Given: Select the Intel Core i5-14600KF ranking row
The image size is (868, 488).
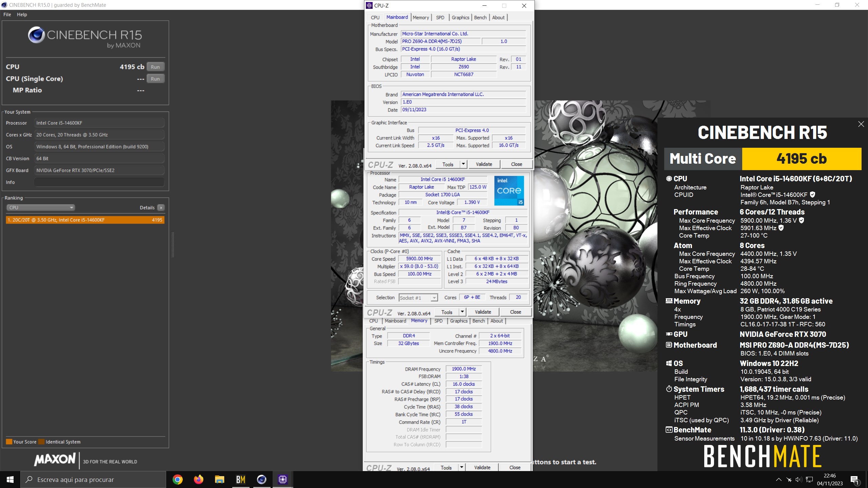Looking at the screenshot, I should [x=85, y=220].
